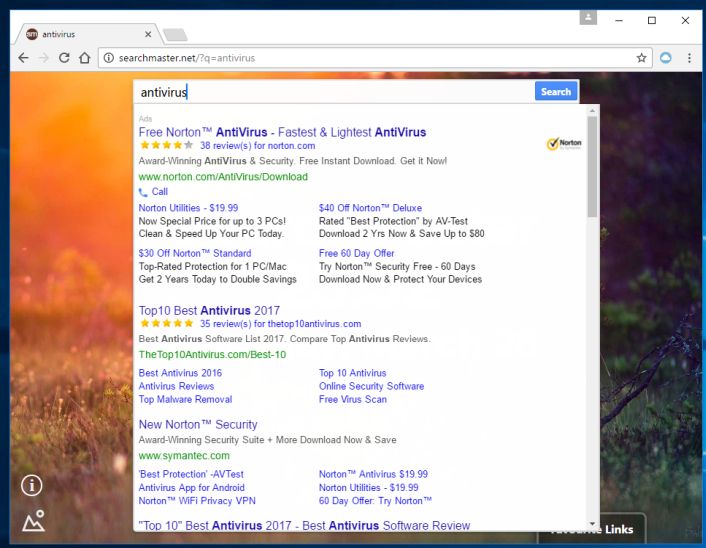This screenshot has width=706, height=548.
Task: Open Top10 Best Antivirus 2017 link
Action: pyautogui.click(x=209, y=311)
